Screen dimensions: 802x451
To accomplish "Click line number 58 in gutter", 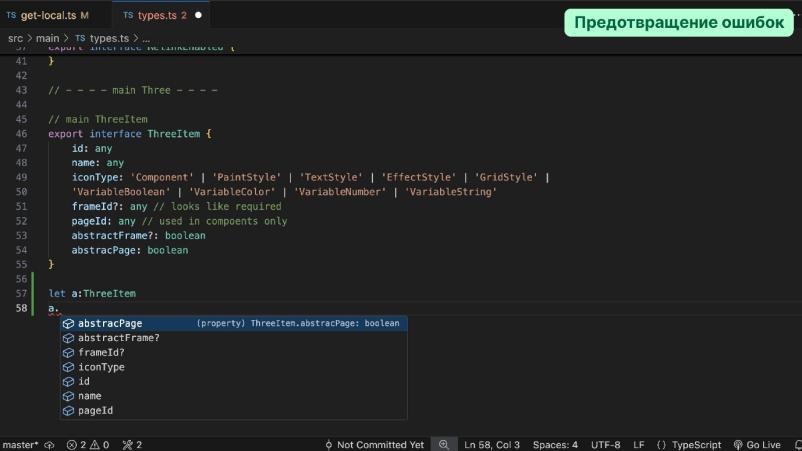I will point(21,308).
